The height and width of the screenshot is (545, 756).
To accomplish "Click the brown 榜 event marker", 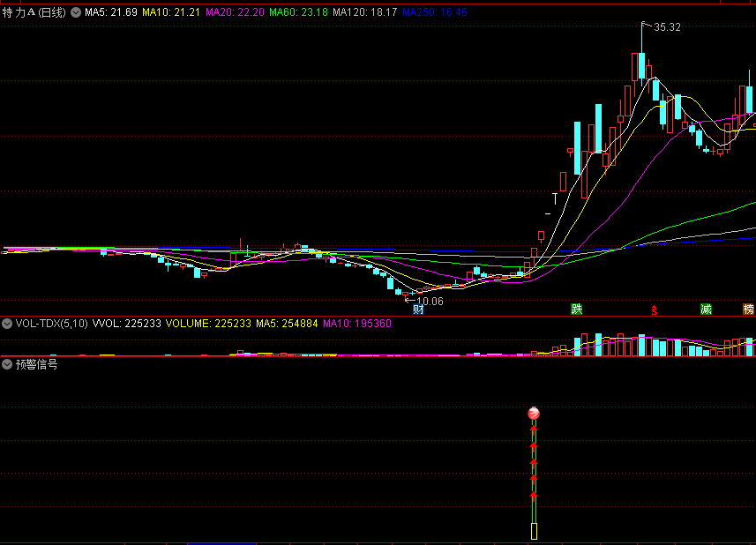I will pos(748,310).
